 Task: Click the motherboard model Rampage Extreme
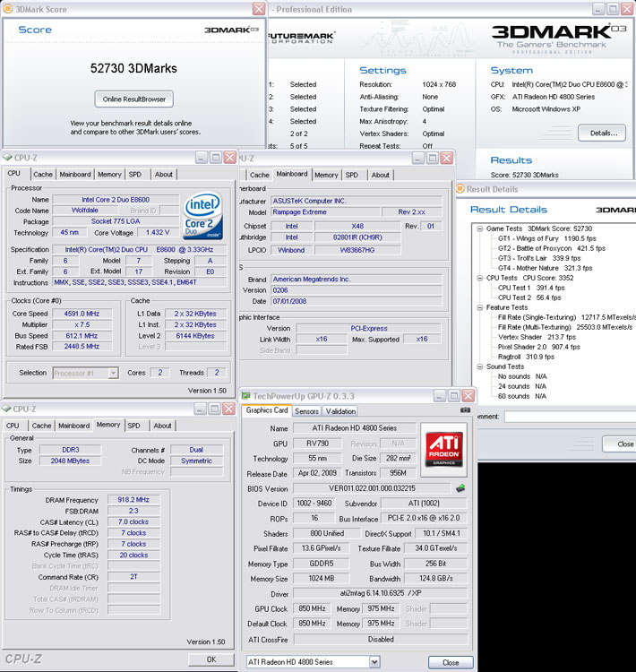point(326,212)
